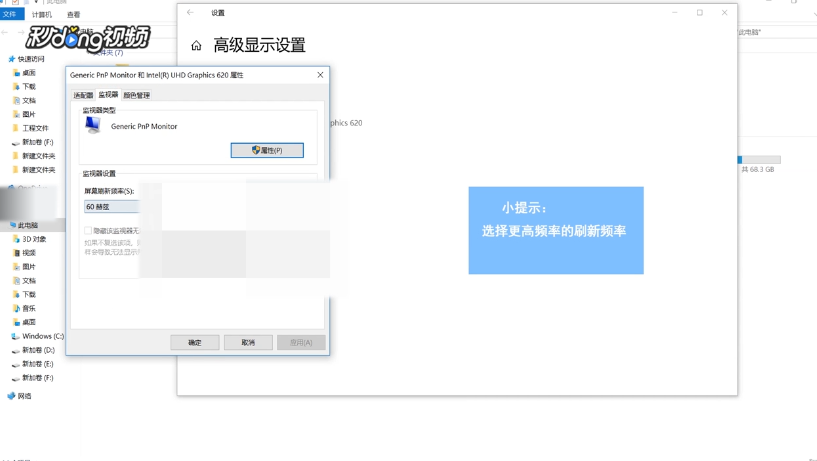
Task: Toggle the 隐藏该监视器 modes checkbox
Action: point(88,230)
